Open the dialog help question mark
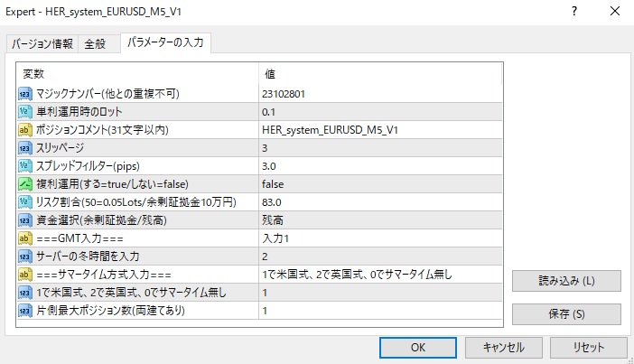 574,13
